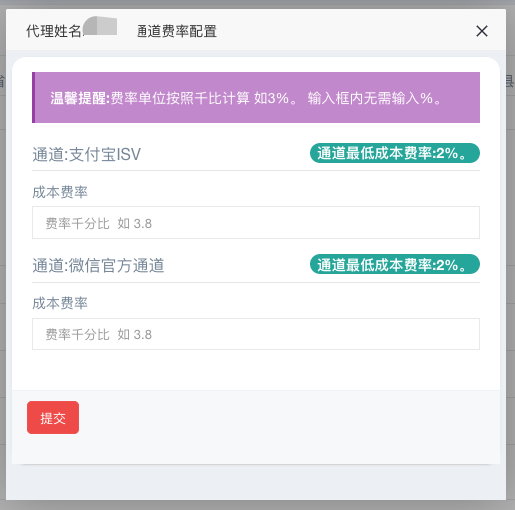This screenshot has width=515, height=510.
Task: Click the purple 温馨提醒 notice banner
Action: (256, 97)
